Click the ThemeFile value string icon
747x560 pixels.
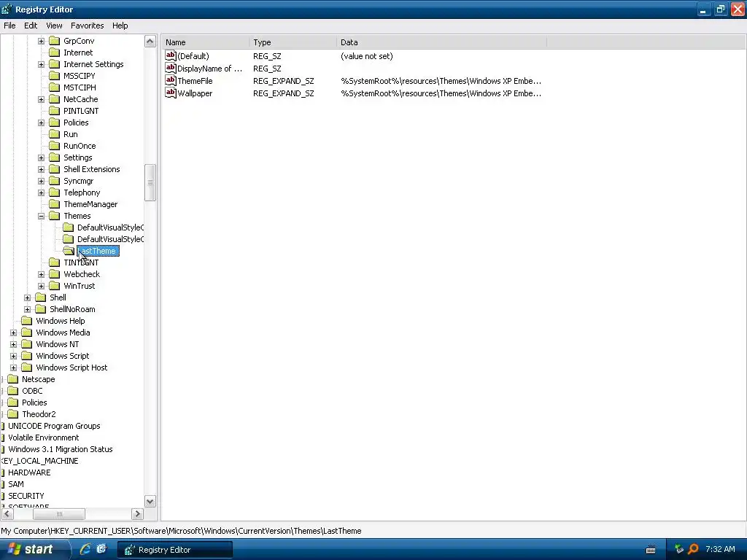171,80
